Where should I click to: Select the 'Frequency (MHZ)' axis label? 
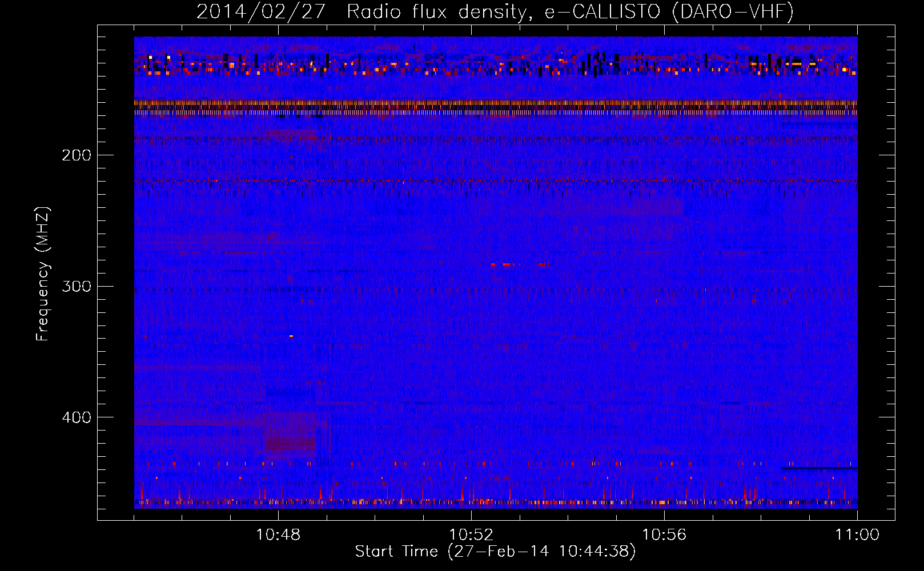pos(43,274)
